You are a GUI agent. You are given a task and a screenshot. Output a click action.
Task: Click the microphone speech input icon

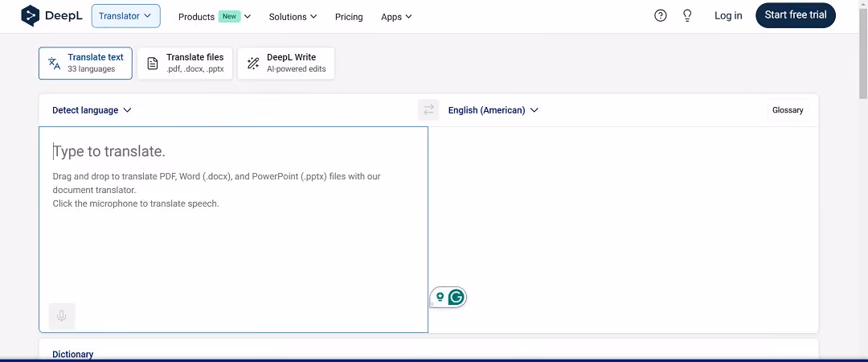pyautogui.click(x=61, y=316)
